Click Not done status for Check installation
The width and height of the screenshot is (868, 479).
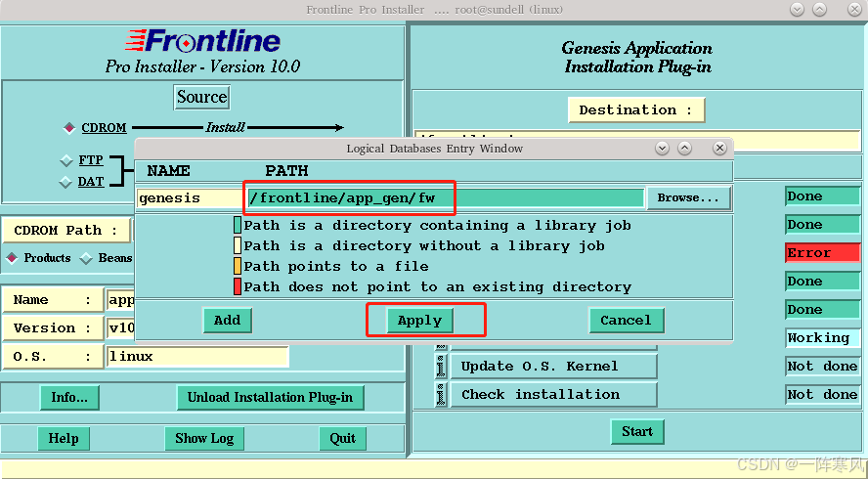click(823, 394)
